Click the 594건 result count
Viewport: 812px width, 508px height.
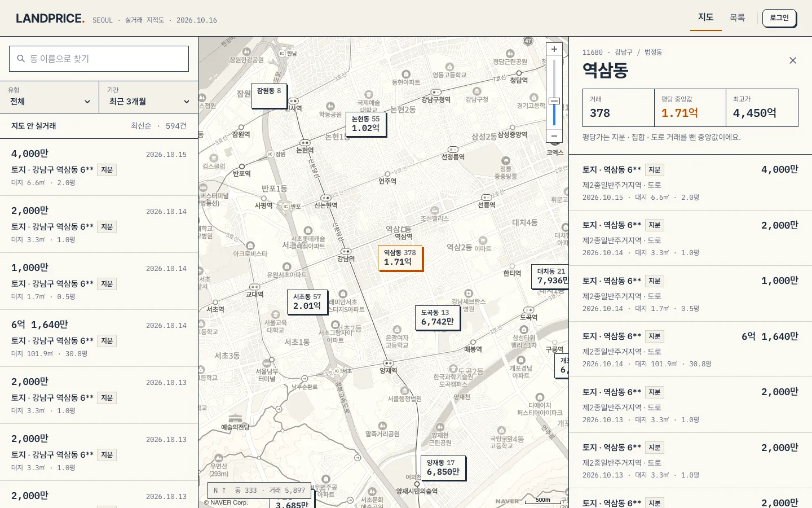tap(176, 126)
